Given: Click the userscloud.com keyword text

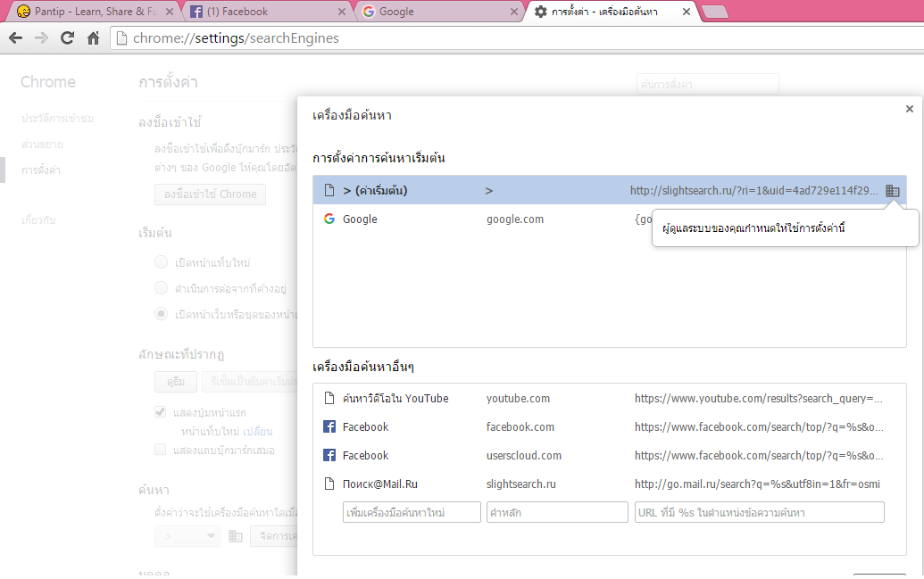Looking at the screenshot, I should (524, 455).
